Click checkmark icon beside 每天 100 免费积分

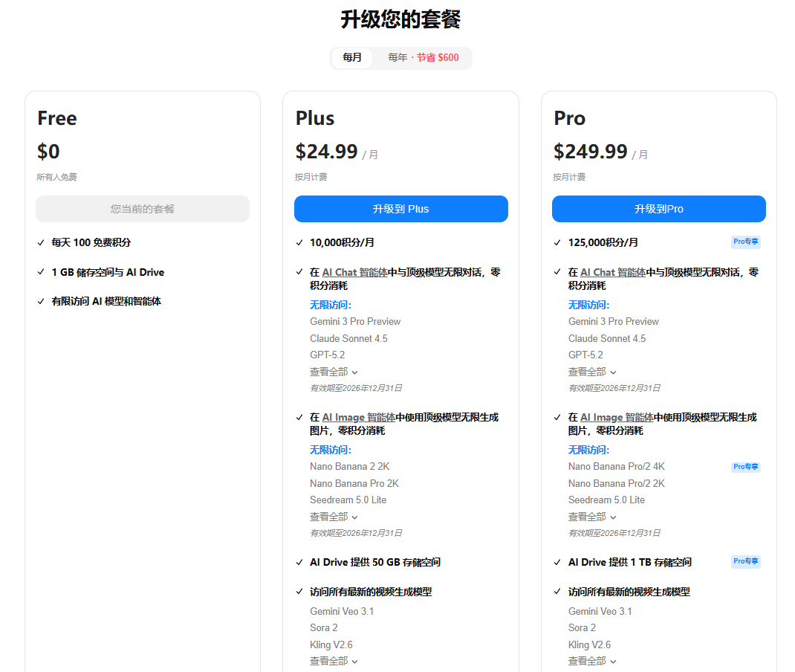(41, 242)
